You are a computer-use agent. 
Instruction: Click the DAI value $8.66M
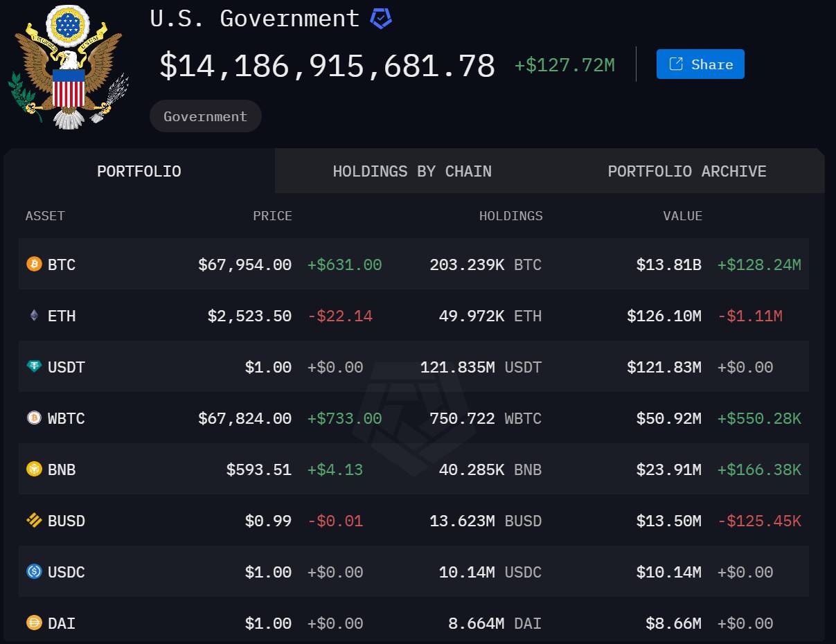click(x=674, y=623)
